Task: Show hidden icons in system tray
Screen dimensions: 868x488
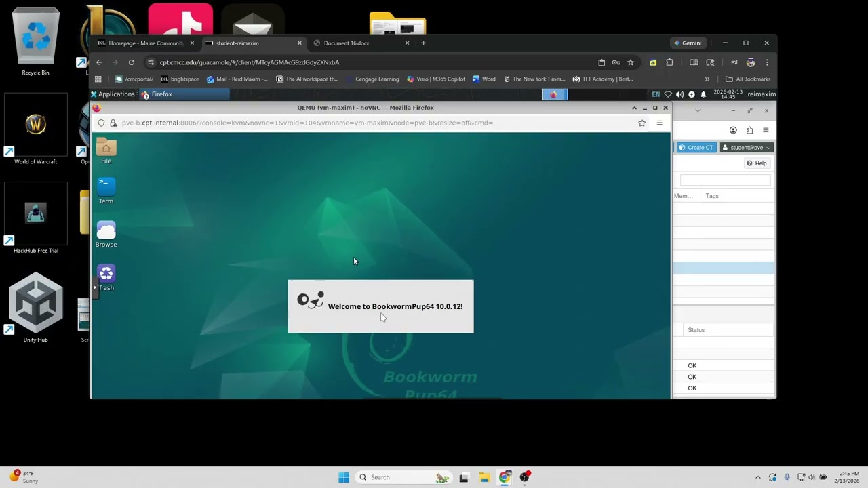Action: click(757, 477)
